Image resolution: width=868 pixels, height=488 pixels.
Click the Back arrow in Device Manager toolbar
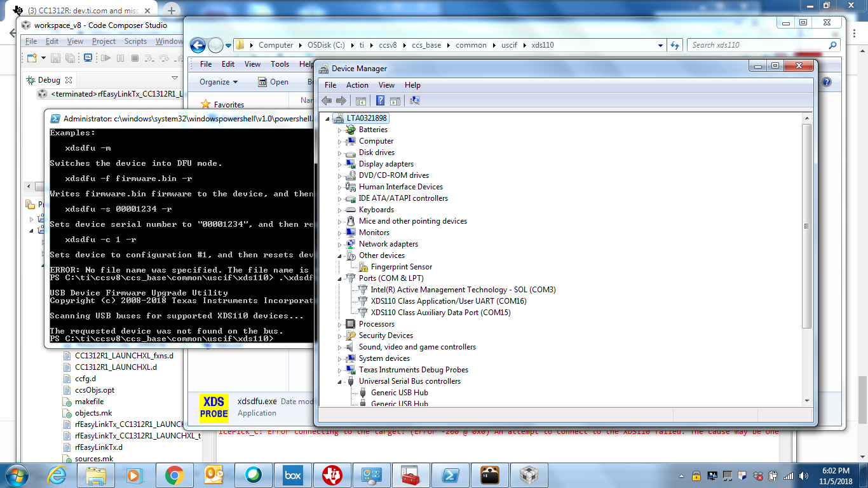(327, 100)
